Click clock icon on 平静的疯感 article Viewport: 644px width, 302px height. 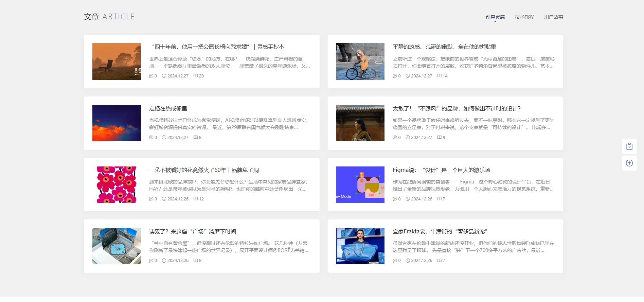point(408,76)
